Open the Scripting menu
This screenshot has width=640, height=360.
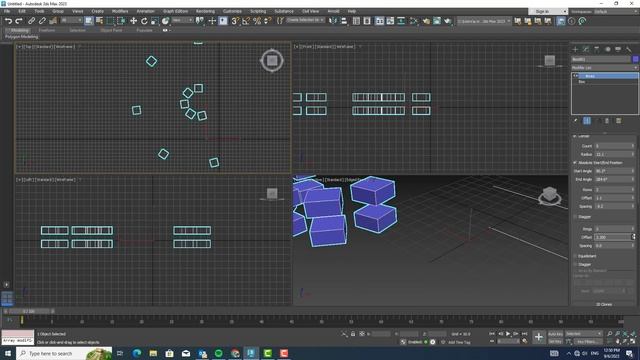[x=258, y=11]
